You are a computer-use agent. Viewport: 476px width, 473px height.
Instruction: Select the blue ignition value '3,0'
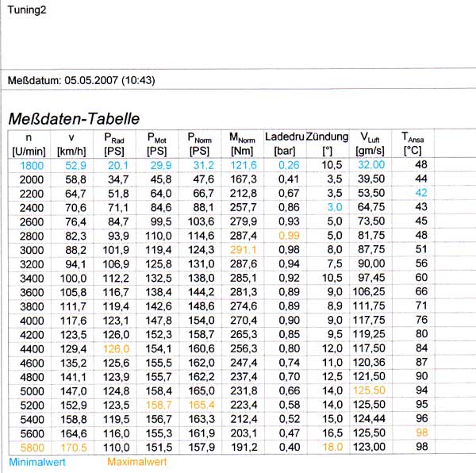(x=335, y=207)
